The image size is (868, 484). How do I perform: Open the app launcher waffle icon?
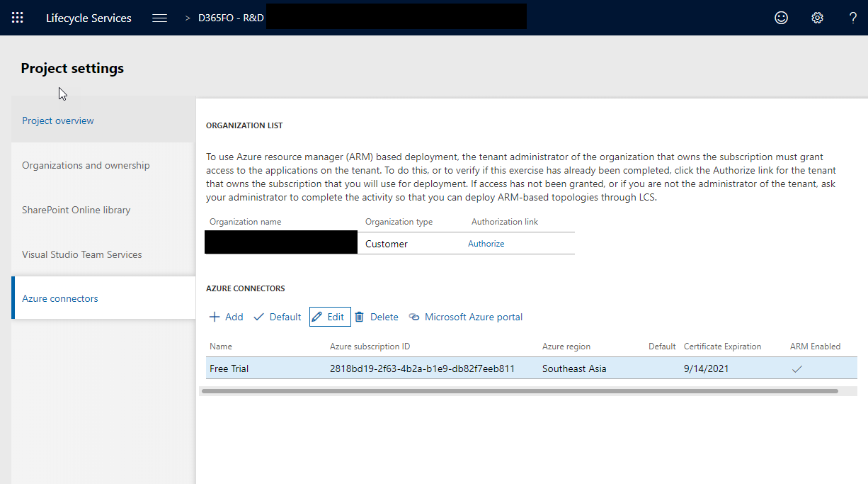pos(18,18)
